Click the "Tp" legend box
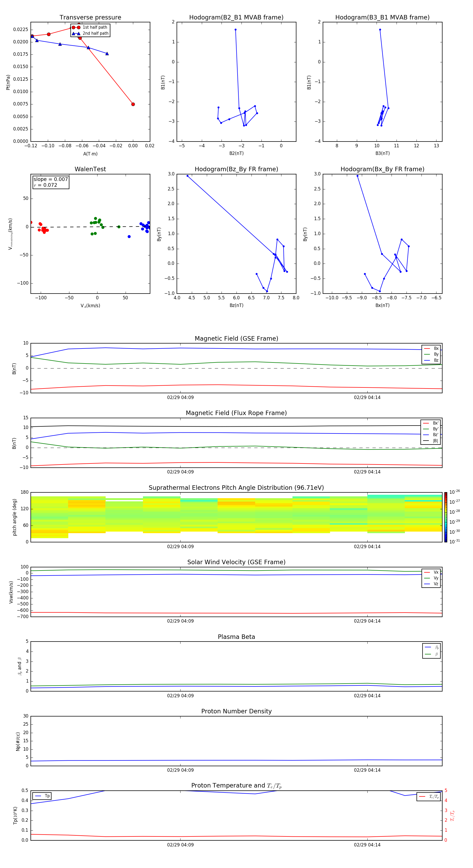Viewport: 473px width, 868px height. (x=42, y=796)
